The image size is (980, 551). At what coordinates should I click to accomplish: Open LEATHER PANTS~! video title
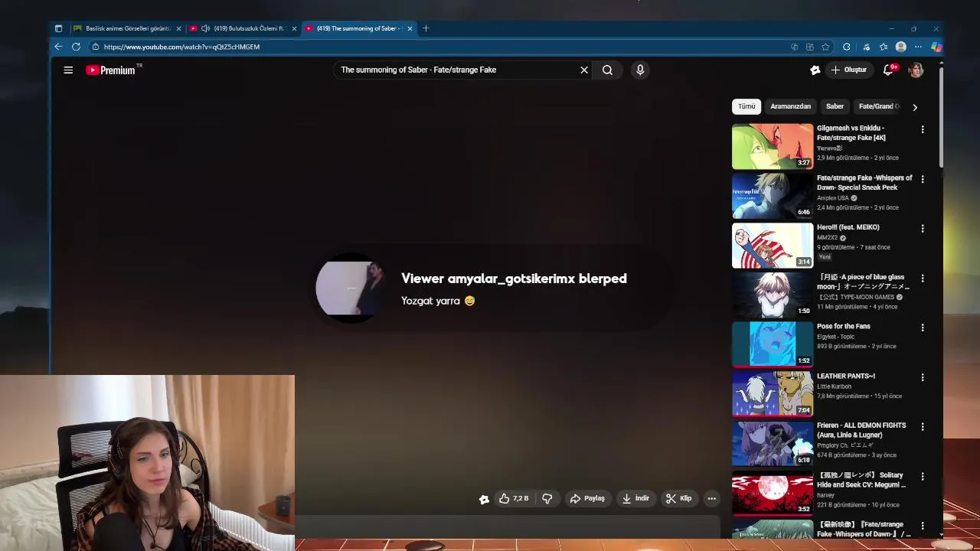[x=846, y=376]
